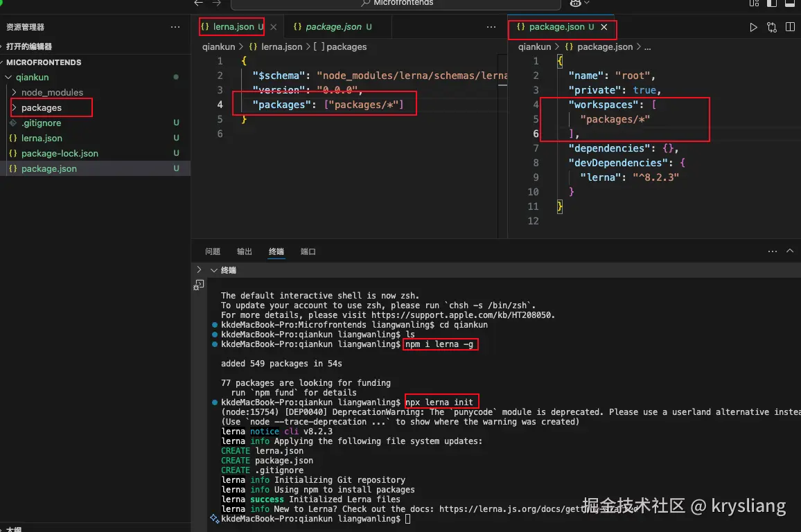
Task: Expand the node_modules folder
Action: coord(52,92)
